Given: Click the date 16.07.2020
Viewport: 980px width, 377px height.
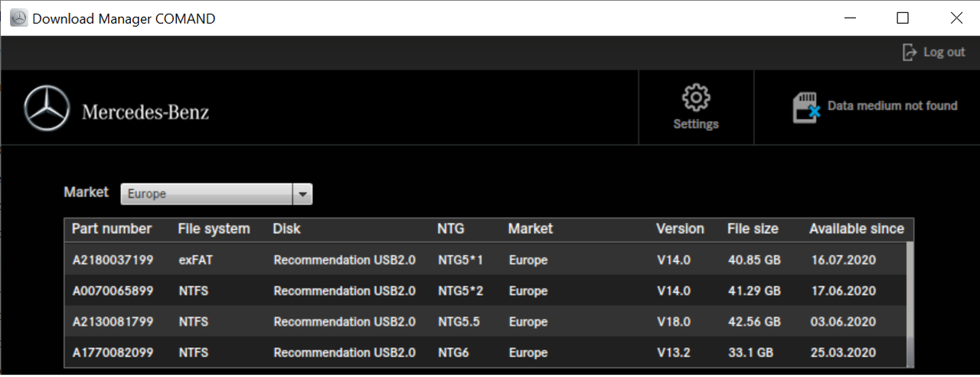Looking at the screenshot, I should [x=843, y=260].
